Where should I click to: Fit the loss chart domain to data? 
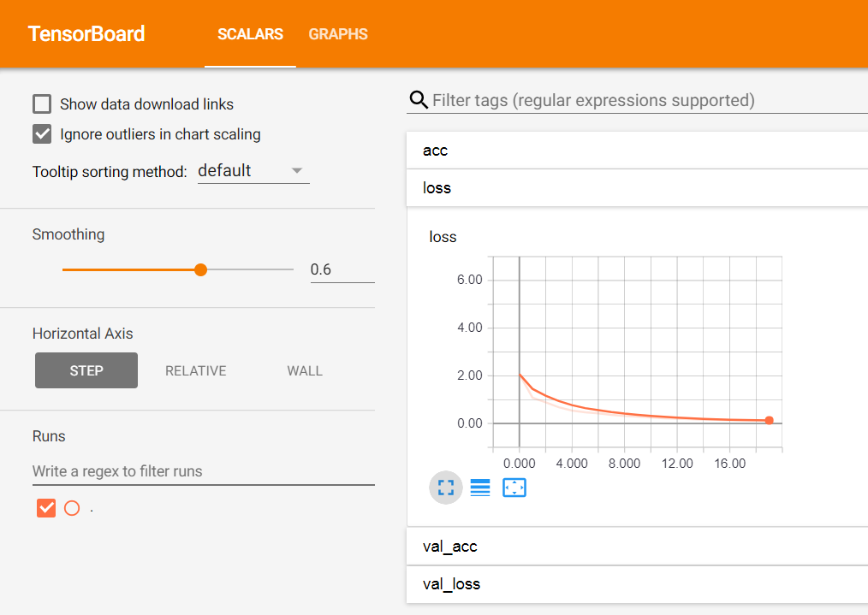coord(514,488)
